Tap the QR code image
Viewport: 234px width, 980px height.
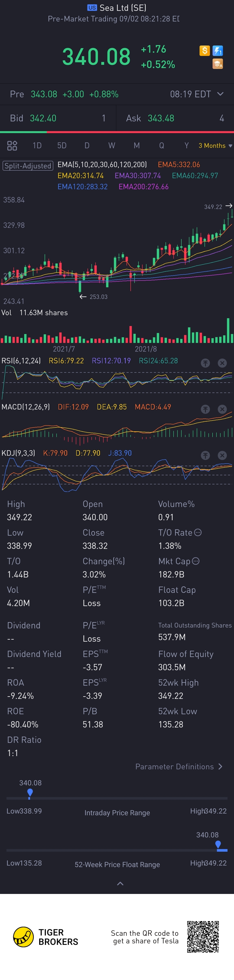pos(203,937)
